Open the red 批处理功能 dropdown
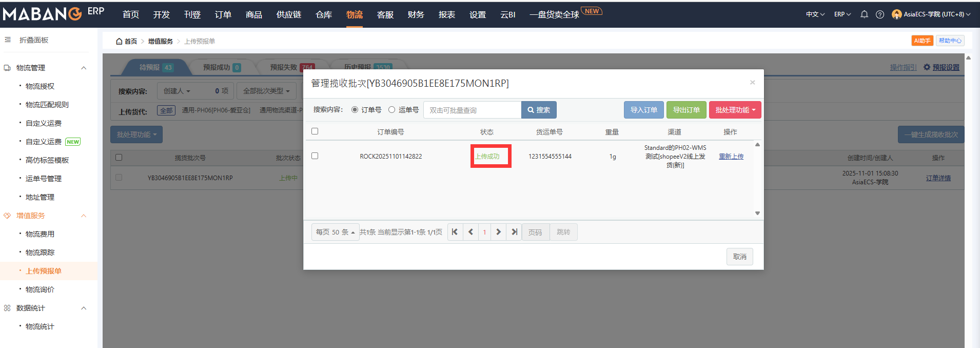This screenshot has width=980, height=348. (735, 110)
